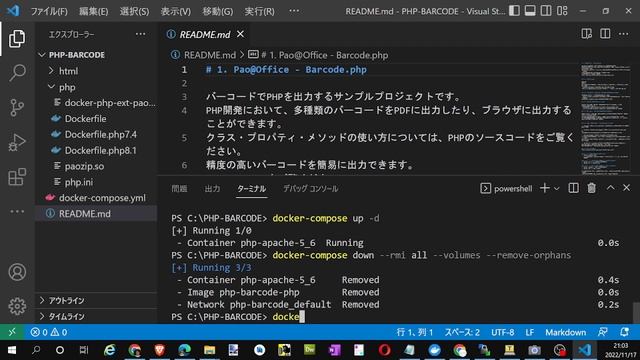Change file encoding UTF-8
640x360 pixels.
coord(502,332)
